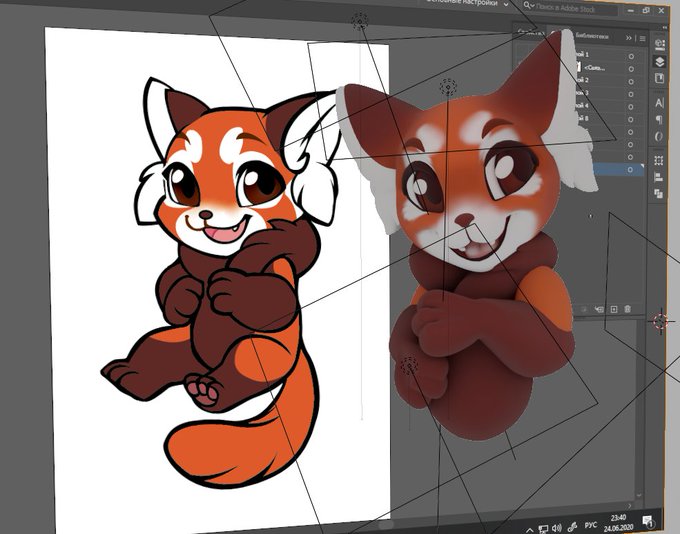Expand panels with the double-arrow icon
The width and height of the screenshot is (680, 534).
(x=629, y=38)
